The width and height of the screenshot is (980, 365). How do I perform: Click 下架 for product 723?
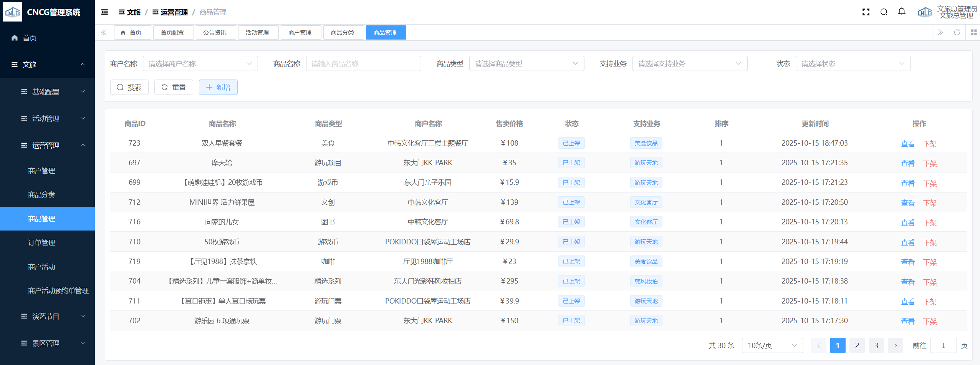[930, 144]
